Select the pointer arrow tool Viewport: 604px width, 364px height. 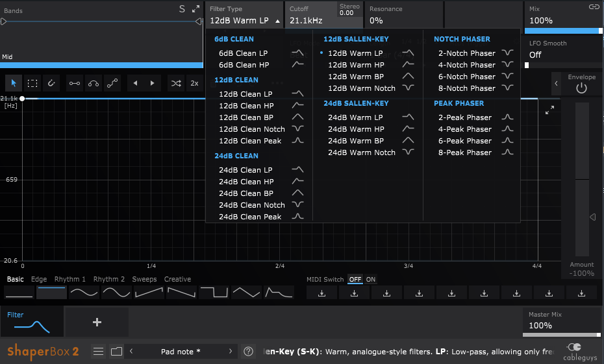tap(14, 83)
